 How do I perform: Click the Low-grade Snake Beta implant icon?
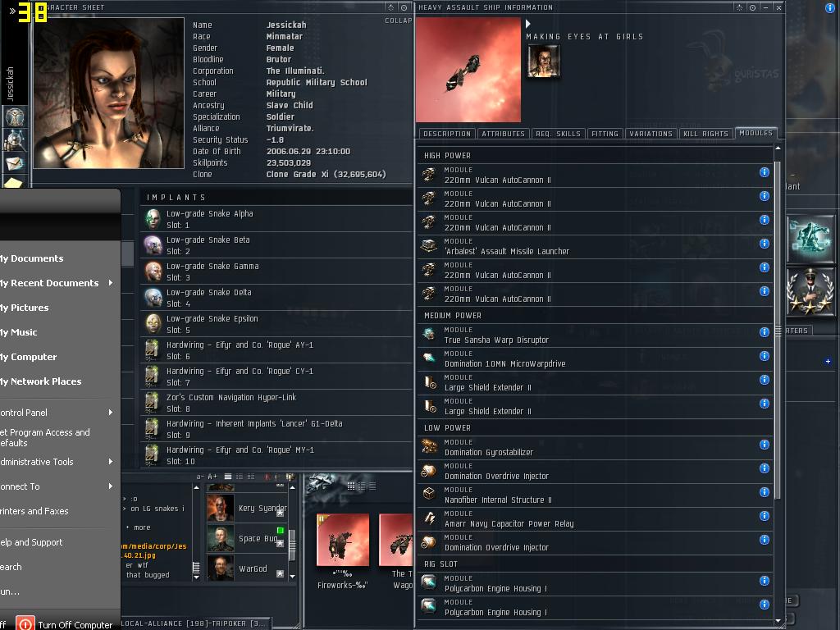tap(153, 244)
